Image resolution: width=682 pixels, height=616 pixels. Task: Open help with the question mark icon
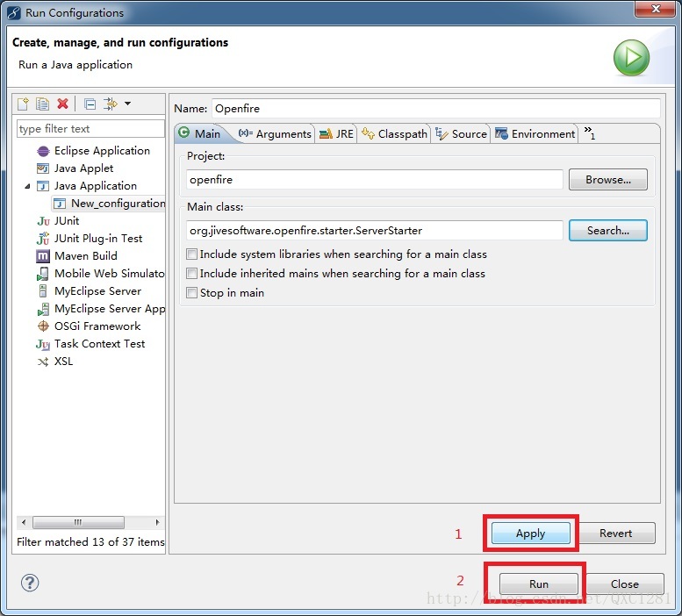(30, 583)
